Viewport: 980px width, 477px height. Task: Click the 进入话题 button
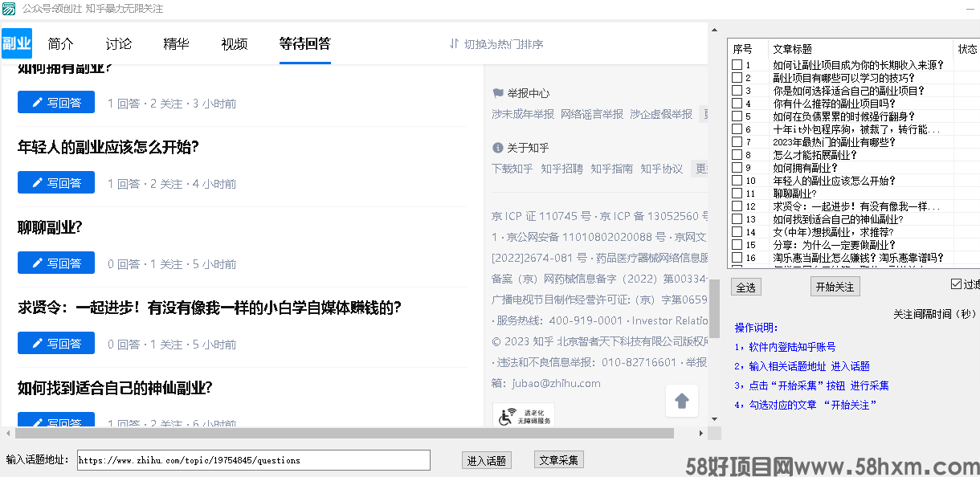(x=487, y=460)
